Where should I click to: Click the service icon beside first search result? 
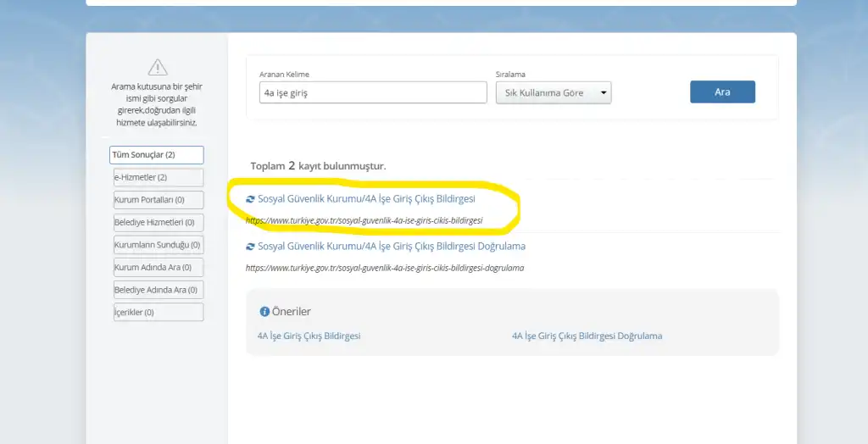tap(250, 199)
